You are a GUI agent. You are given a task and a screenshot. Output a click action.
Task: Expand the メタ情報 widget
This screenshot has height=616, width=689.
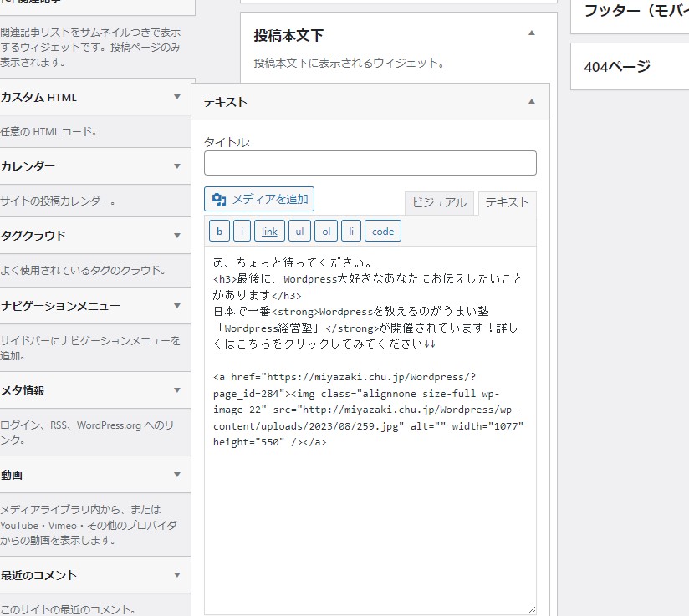point(176,390)
